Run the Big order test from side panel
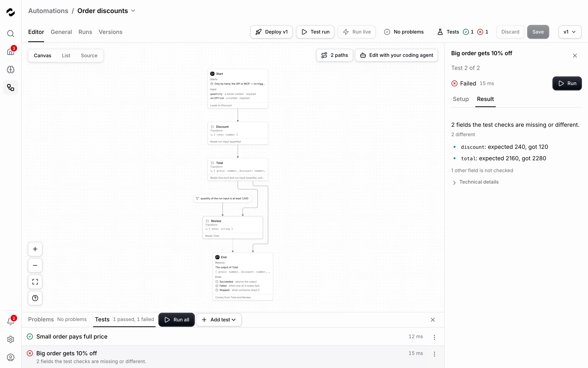Screen dimensions: 588x368 567,83
